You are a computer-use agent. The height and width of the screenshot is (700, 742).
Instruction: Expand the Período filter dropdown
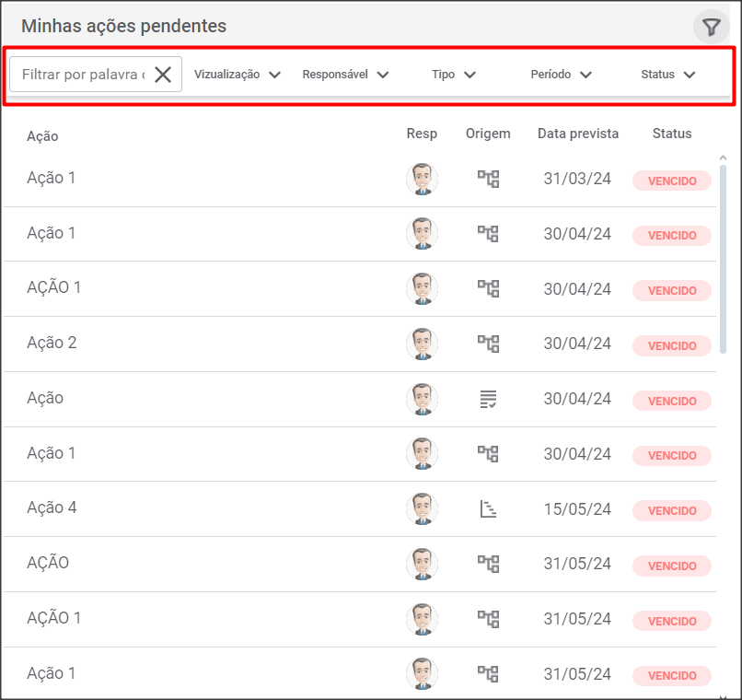pyautogui.click(x=561, y=75)
